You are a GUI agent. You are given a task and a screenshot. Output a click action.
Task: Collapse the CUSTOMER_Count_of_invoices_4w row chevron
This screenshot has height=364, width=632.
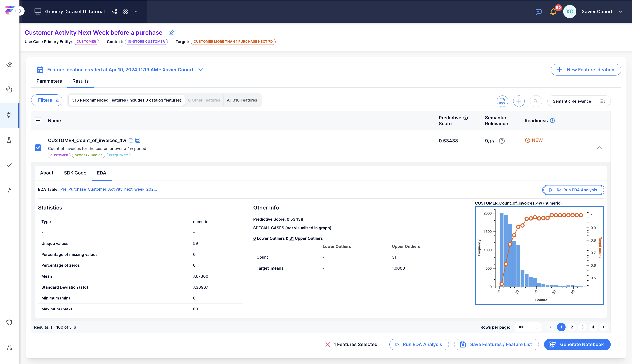click(x=599, y=148)
